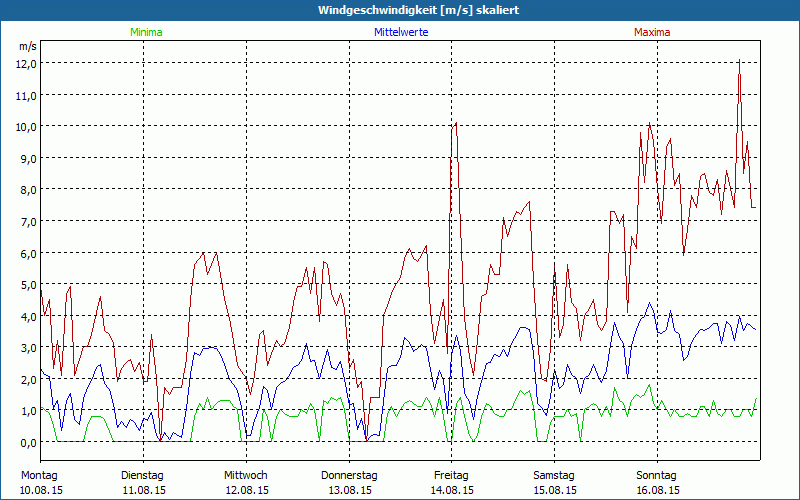Click the 1,0 y-axis value
The image size is (800, 500).
click(29, 411)
